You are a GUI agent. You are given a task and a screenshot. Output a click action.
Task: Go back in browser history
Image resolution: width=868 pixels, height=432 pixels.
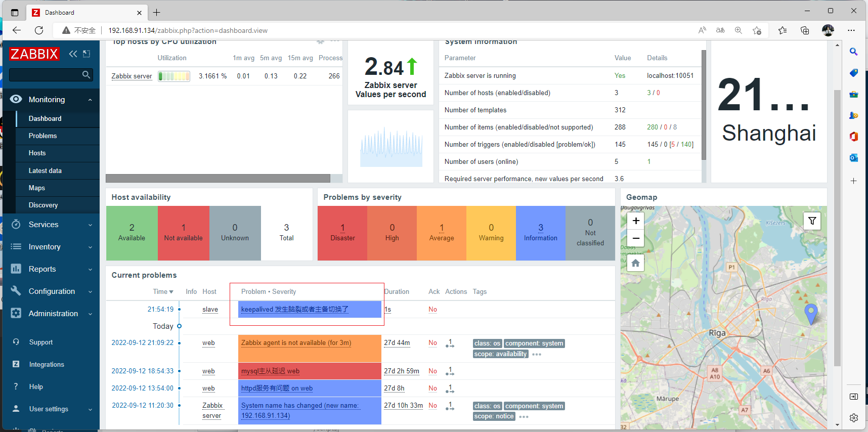pos(17,30)
